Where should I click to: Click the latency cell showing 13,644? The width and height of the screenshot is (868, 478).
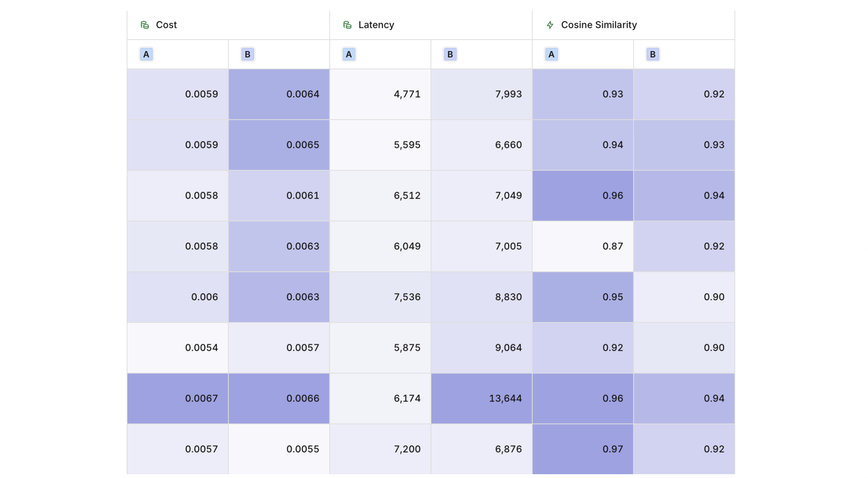[x=481, y=398]
